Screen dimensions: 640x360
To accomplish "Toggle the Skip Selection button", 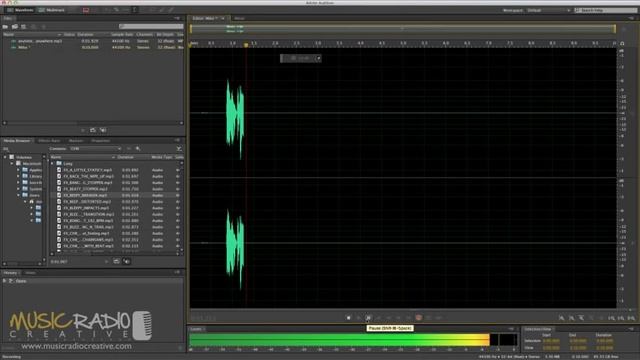I will pyautogui.click(x=438, y=318).
